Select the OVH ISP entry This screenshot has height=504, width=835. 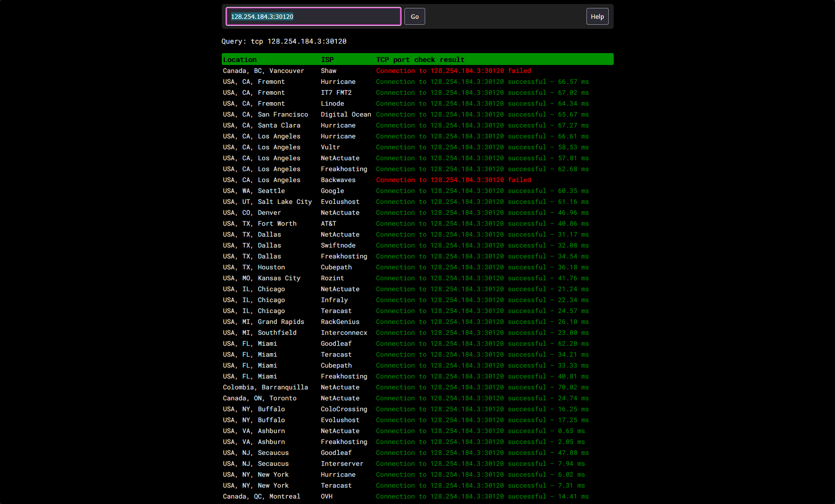(x=326, y=497)
